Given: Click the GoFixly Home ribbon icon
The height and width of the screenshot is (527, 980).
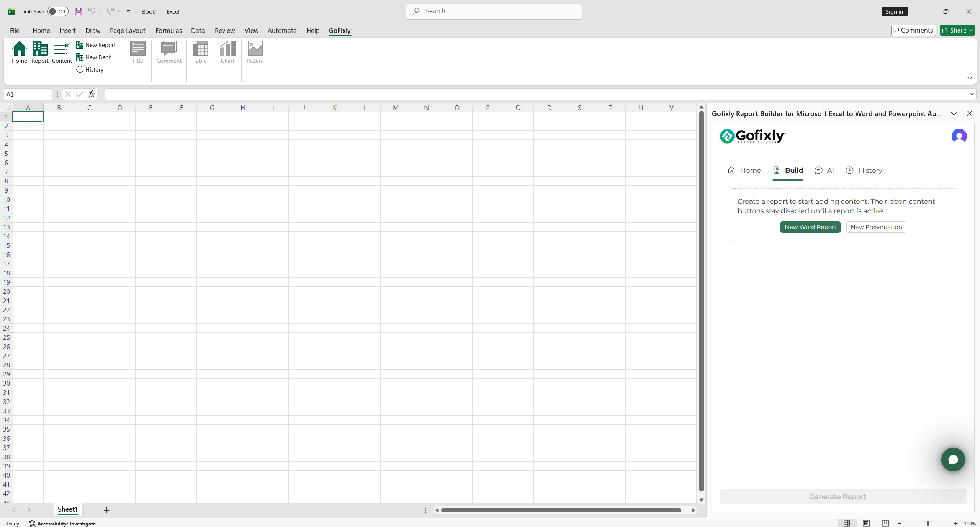Looking at the screenshot, I should [19, 52].
